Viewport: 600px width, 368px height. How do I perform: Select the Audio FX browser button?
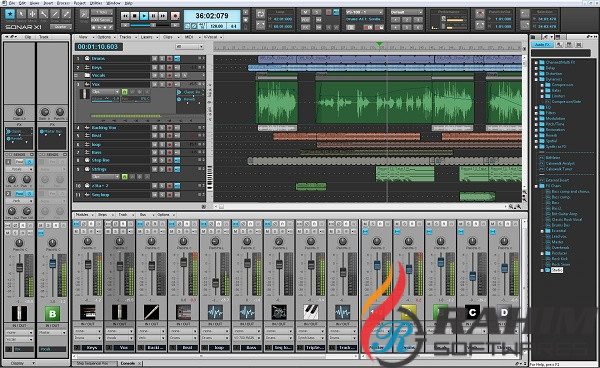pyautogui.click(x=542, y=45)
